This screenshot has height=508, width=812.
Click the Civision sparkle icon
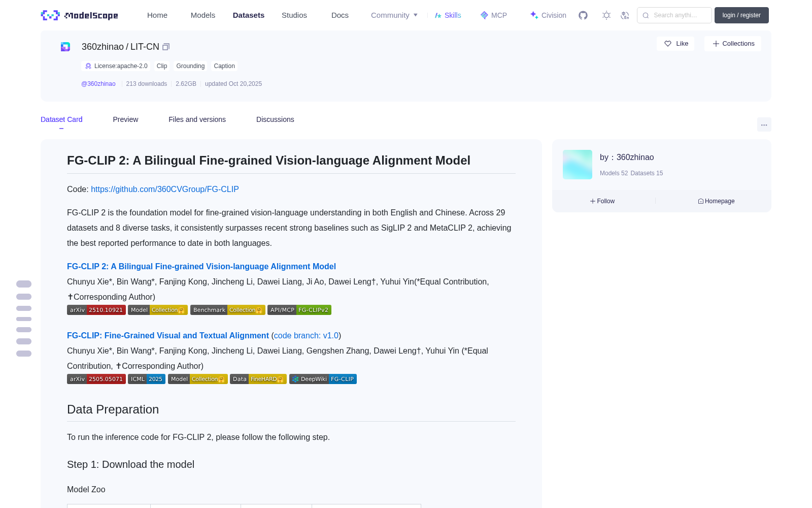coord(534,15)
